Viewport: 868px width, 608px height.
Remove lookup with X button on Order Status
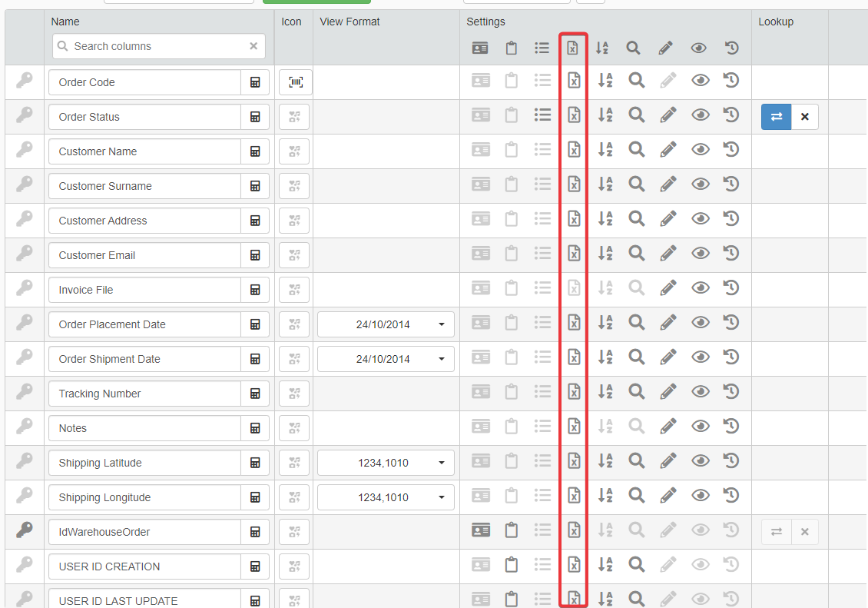(804, 117)
